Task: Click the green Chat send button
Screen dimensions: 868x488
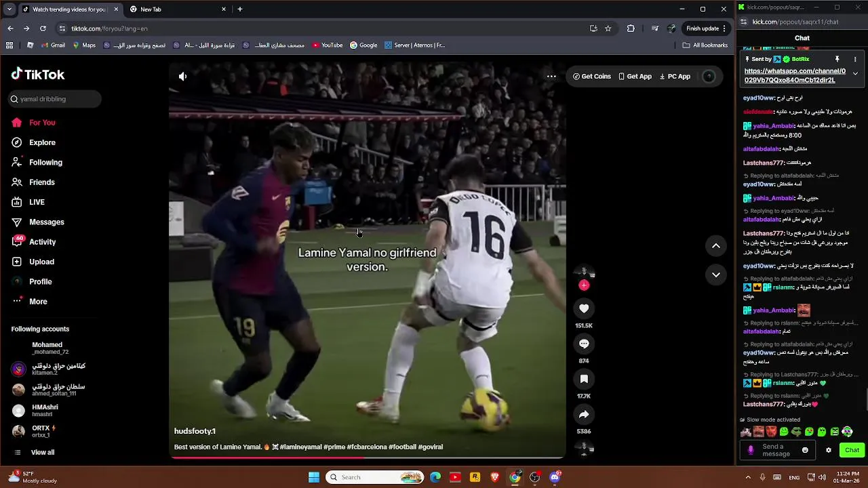Action: tap(852, 450)
